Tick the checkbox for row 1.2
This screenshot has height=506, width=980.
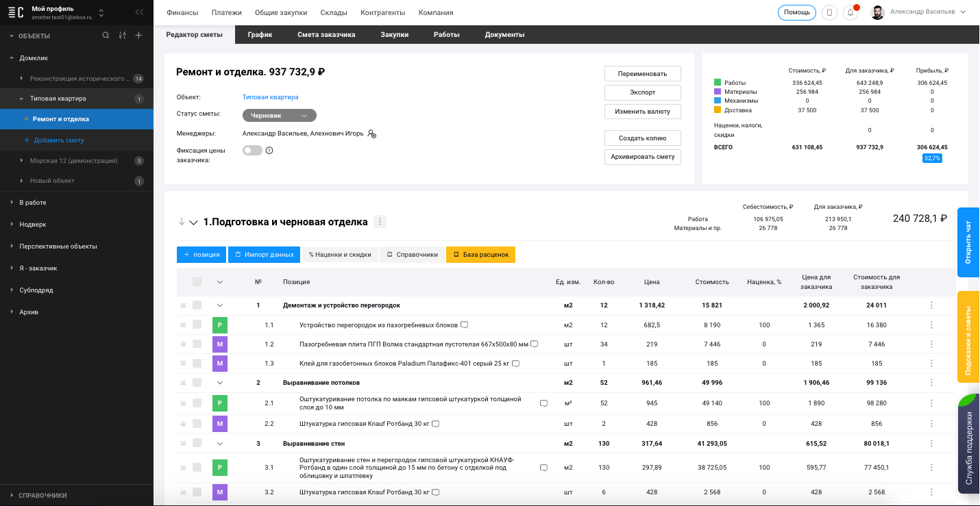197,344
